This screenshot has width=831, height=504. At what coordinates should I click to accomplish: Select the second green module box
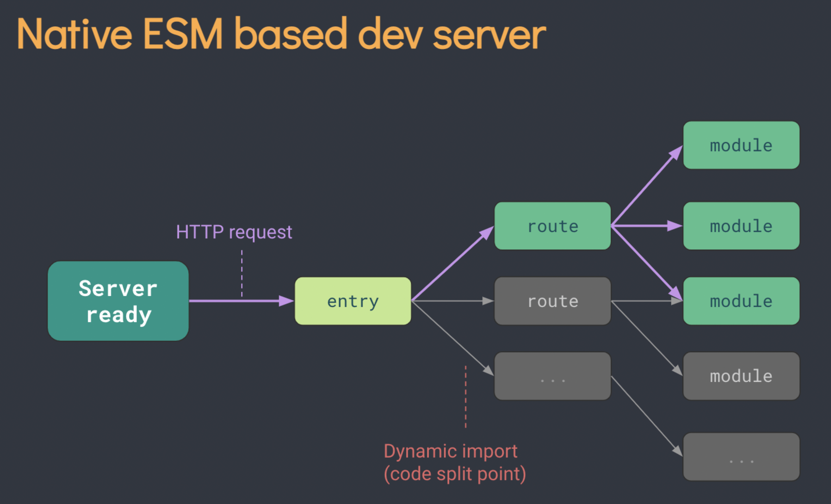(x=741, y=226)
